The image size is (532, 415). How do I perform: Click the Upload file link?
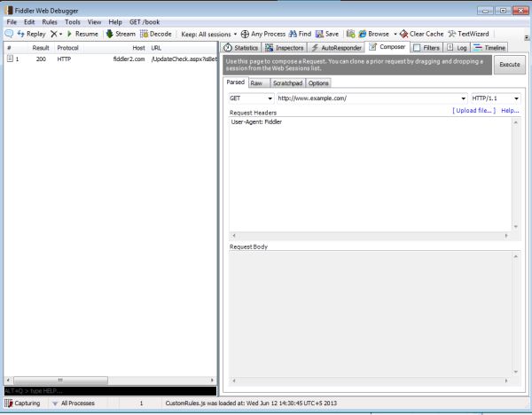pos(473,111)
